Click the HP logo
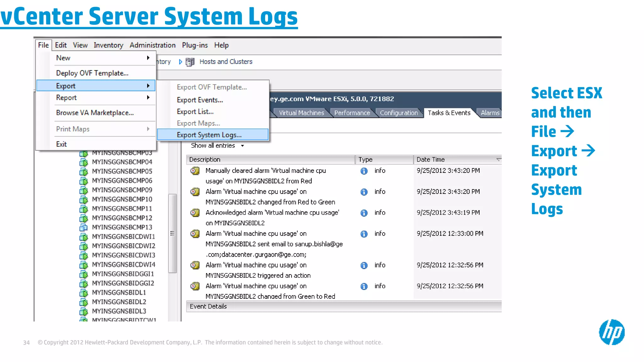Viewport: 644px width, 362px height. coord(612,332)
